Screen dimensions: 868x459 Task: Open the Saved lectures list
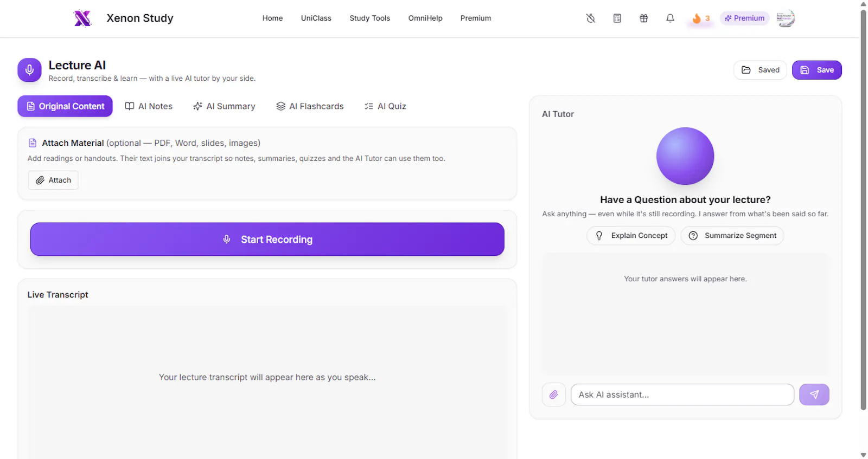click(760, 70)
